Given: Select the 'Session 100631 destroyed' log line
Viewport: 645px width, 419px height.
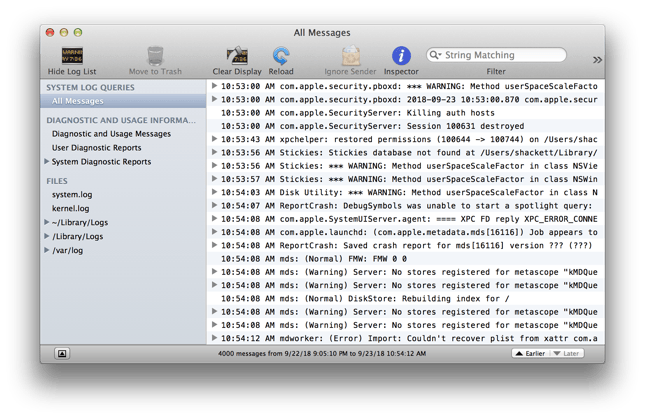Looking at the screenshot, I should [406, 126].
